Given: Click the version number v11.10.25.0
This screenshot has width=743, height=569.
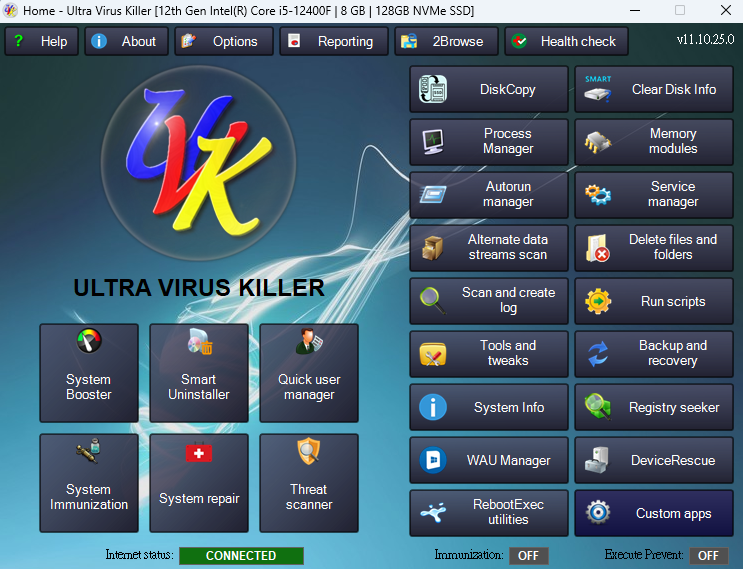Looking at the screenshot, I should (x=705, y=39).
